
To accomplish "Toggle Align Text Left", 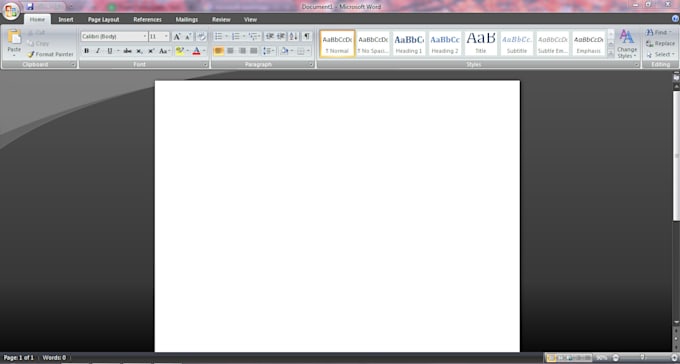I will coord(219,51).
